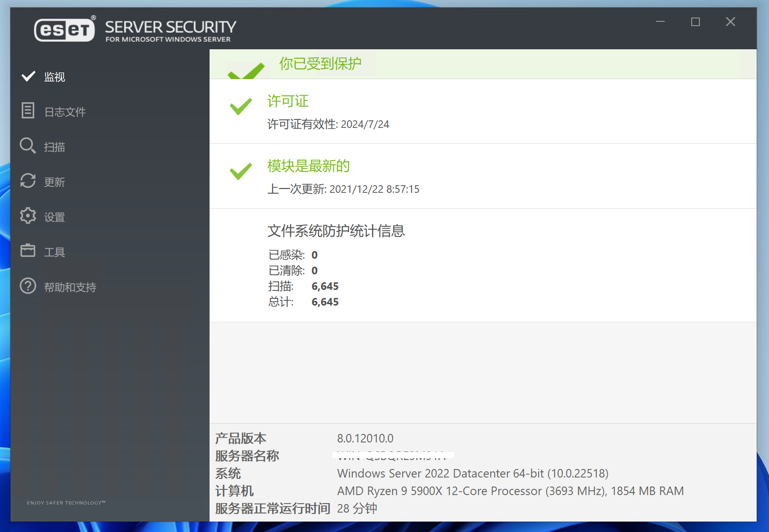Viewport: 769px width, 532px height.
Task: Click the update refresh arrows icon
Action: coord(28,181)
